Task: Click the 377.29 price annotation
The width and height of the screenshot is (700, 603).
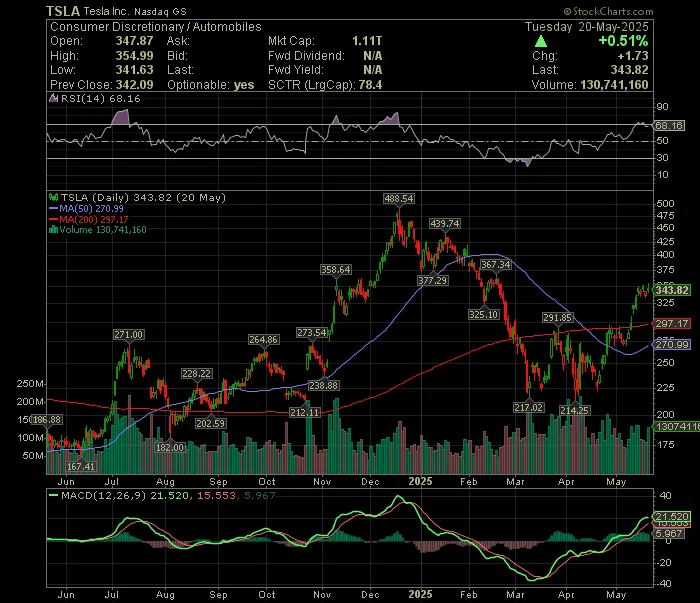Action: coord(433,280)
